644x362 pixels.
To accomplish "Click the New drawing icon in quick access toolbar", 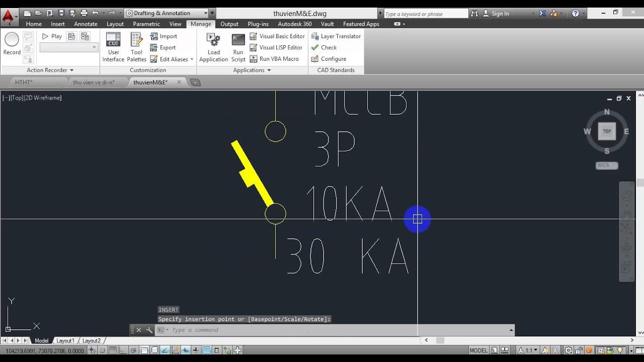I will point(27,13).
